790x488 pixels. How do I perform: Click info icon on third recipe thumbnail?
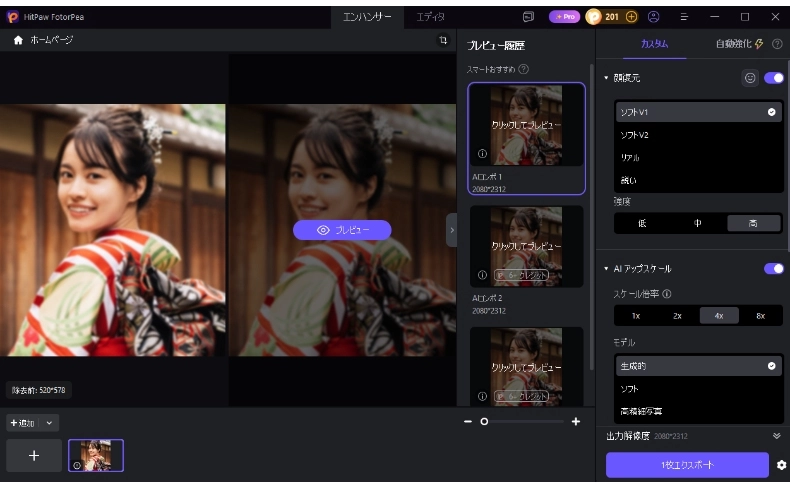tap(482, 396)
